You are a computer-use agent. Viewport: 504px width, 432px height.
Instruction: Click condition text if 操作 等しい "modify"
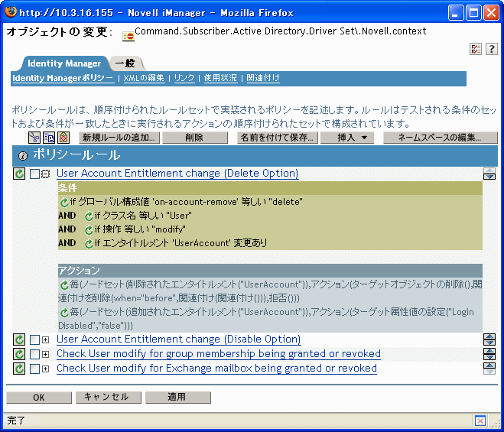[140, 229]
